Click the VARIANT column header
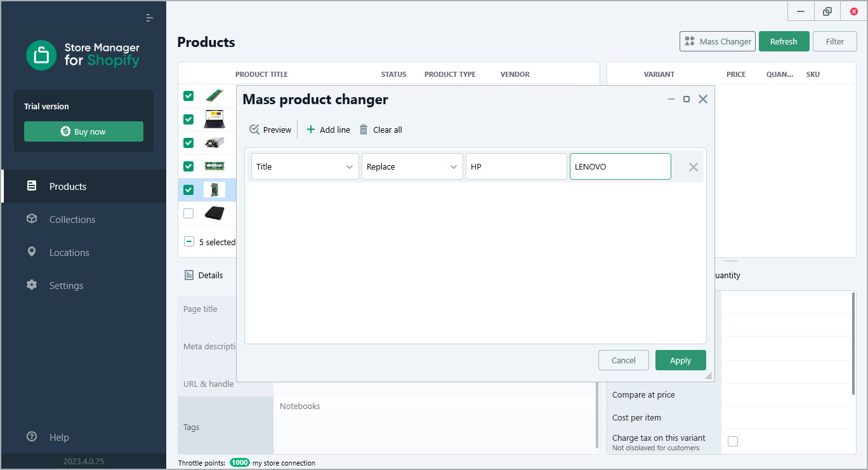Viewport: 868px width, 470px height. pyautogui.click(x=659, y=74)
